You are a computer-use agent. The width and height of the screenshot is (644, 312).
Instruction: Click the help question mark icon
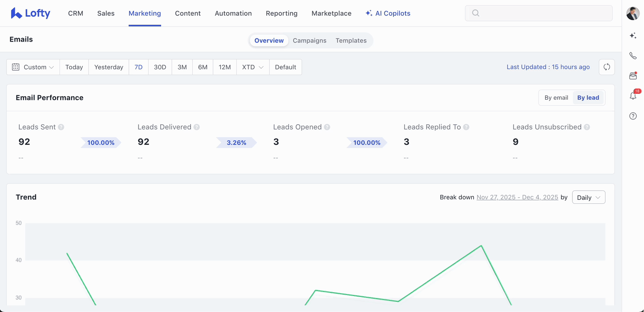coord(633,116)
